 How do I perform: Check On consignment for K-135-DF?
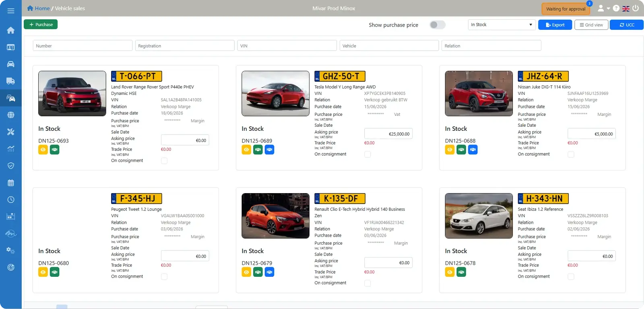[367, 283]
